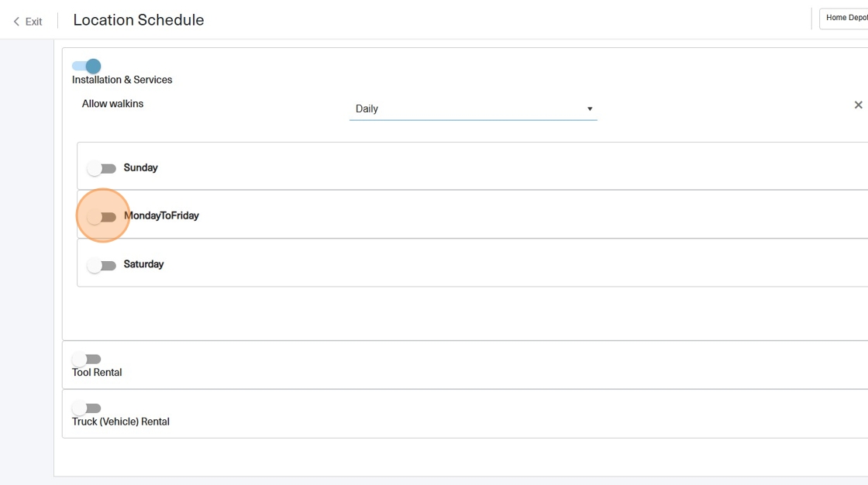Switch on the Saturday toggle
868x485 pixels.
pos(102,266)
